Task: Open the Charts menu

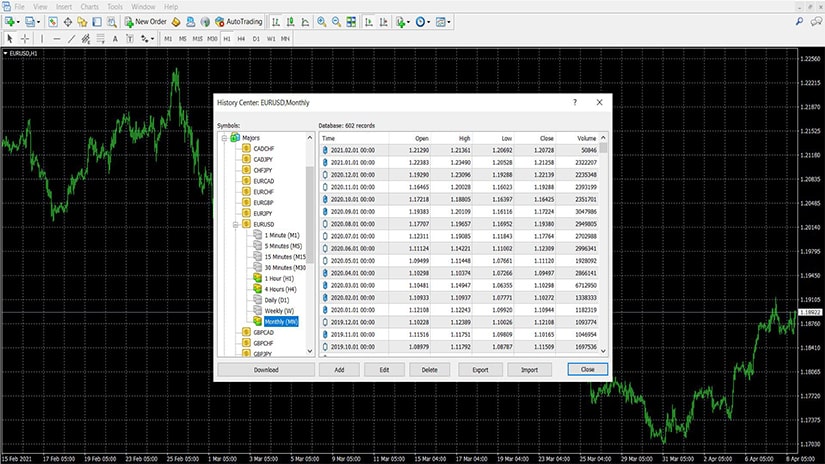Action: tap(89, 6)
